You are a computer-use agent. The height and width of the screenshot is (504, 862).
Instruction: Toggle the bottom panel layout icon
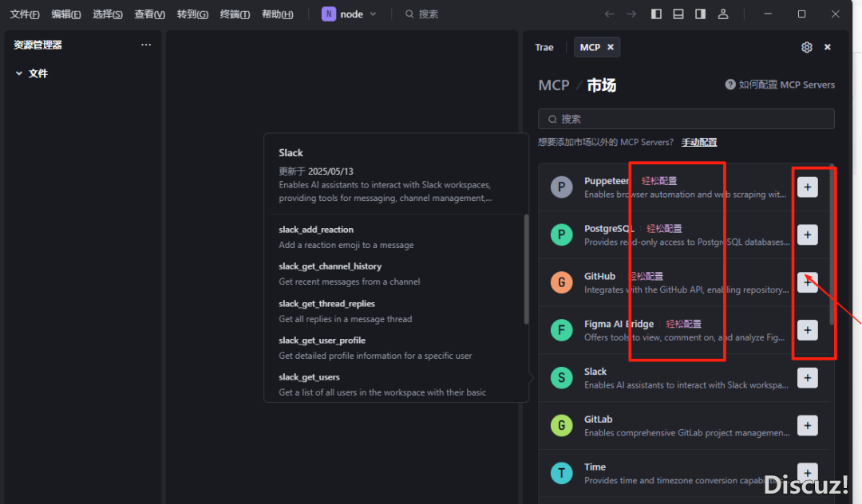678,14
